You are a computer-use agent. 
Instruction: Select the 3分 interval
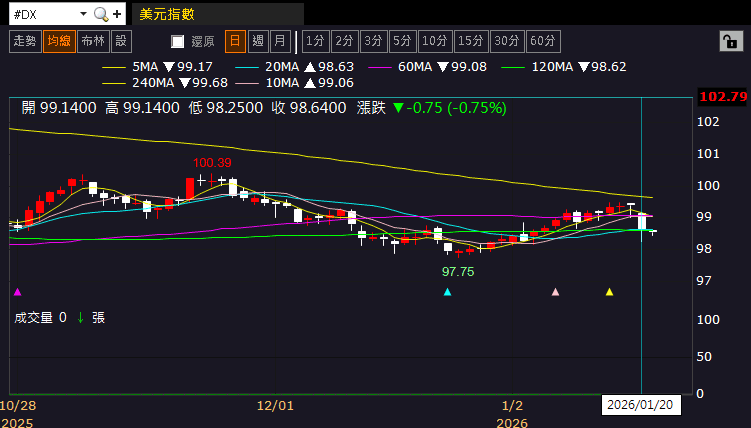(373, 41)
